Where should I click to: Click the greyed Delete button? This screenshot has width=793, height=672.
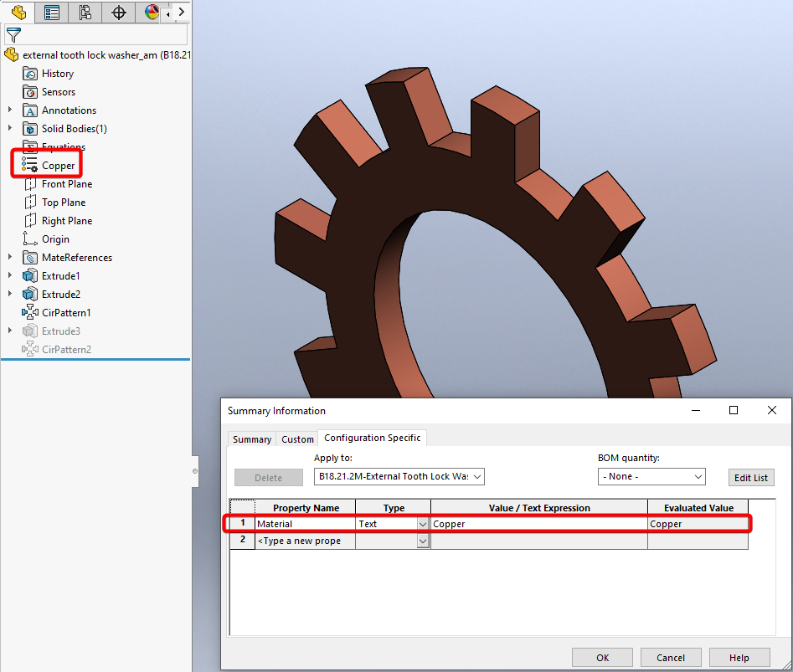[x=269, y=478]
